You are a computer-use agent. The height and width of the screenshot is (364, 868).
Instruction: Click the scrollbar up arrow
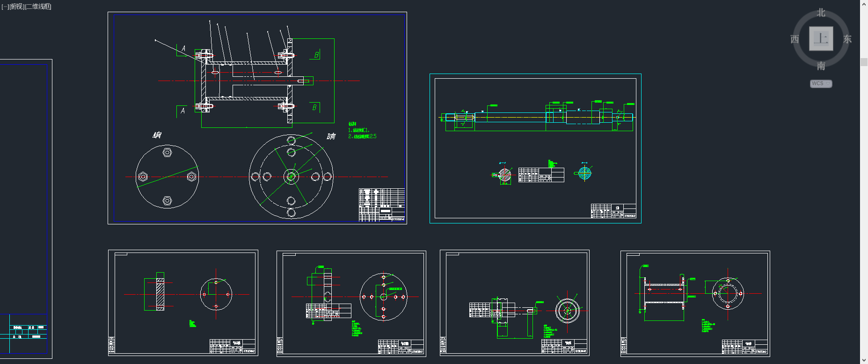[x=864, y=4]
